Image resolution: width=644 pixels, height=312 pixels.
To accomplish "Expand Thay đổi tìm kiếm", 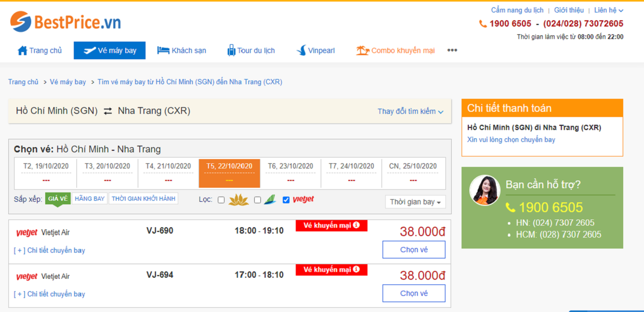I will pyautogui.click(x=411, y=111).
